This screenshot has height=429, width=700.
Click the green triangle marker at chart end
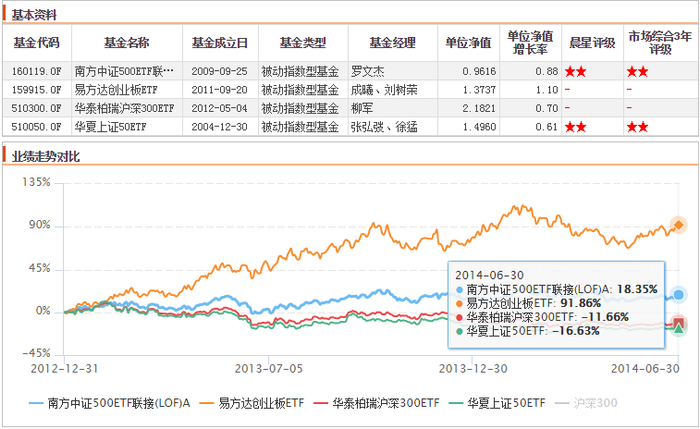pyautogui.click(x=679, y=329)
